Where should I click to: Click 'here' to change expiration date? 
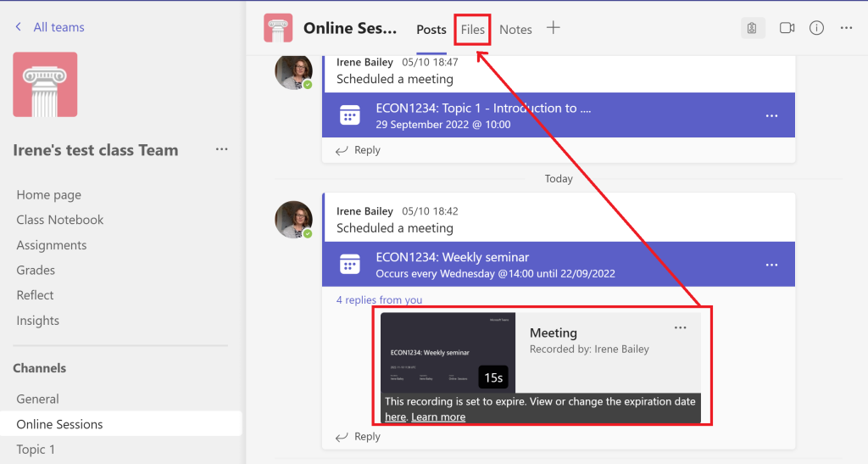[x=395, y=417]
